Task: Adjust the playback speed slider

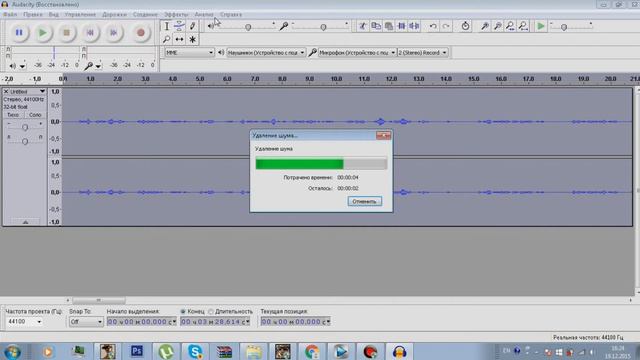Action: coord(564,27)
